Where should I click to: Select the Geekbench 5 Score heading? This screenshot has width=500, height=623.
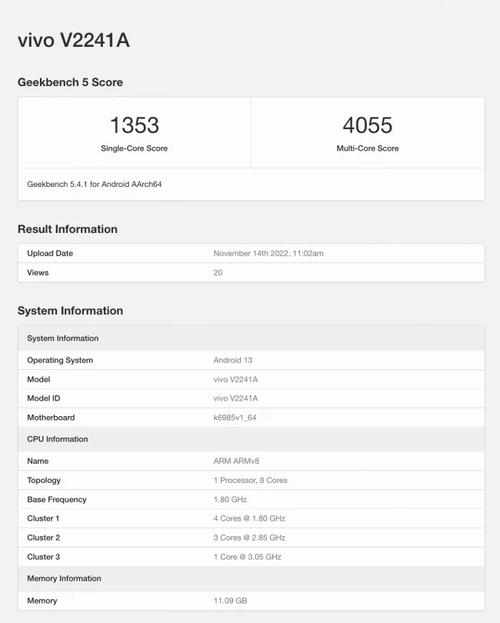[70, 82]
